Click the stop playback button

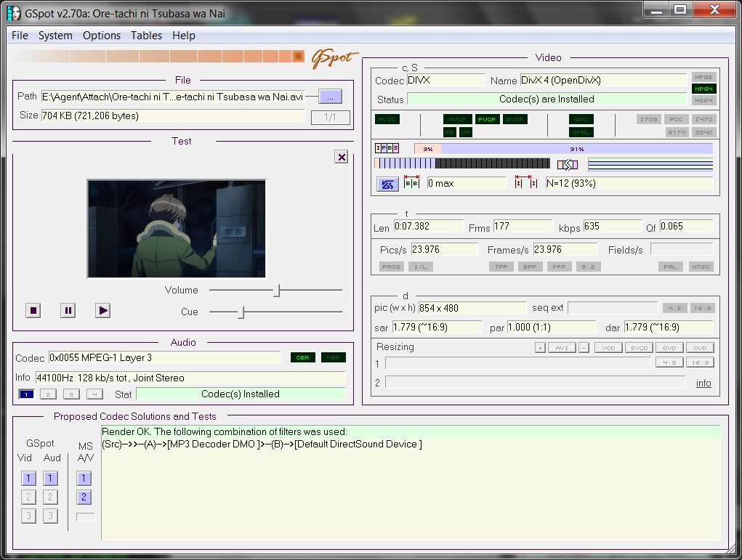coord(33,311)
